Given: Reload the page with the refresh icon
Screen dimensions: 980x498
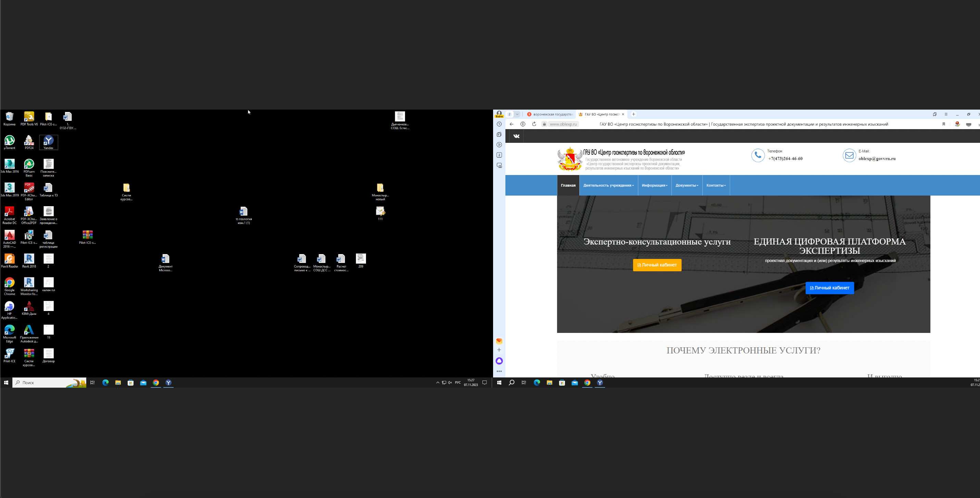Looking at the screenshot, I should point(534,124).
